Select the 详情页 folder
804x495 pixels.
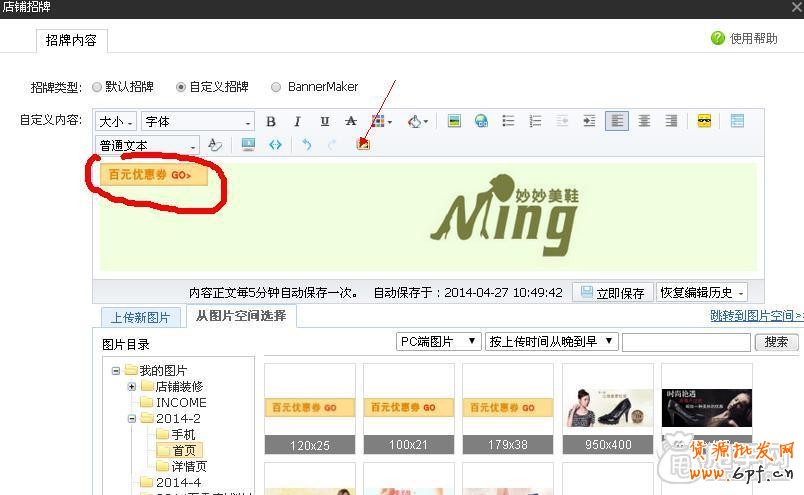pos(189,466)
